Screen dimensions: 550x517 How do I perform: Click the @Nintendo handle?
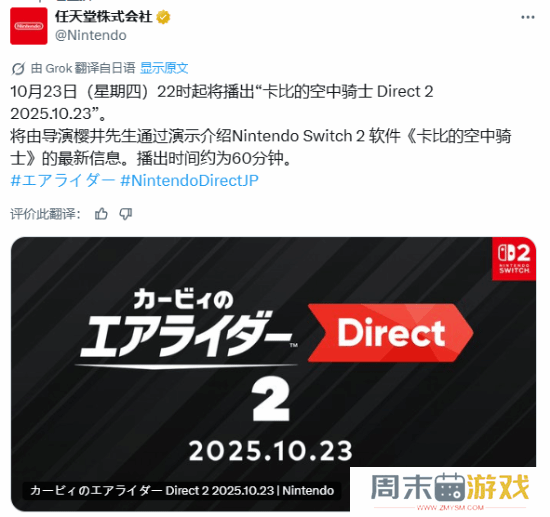[91, 35]
